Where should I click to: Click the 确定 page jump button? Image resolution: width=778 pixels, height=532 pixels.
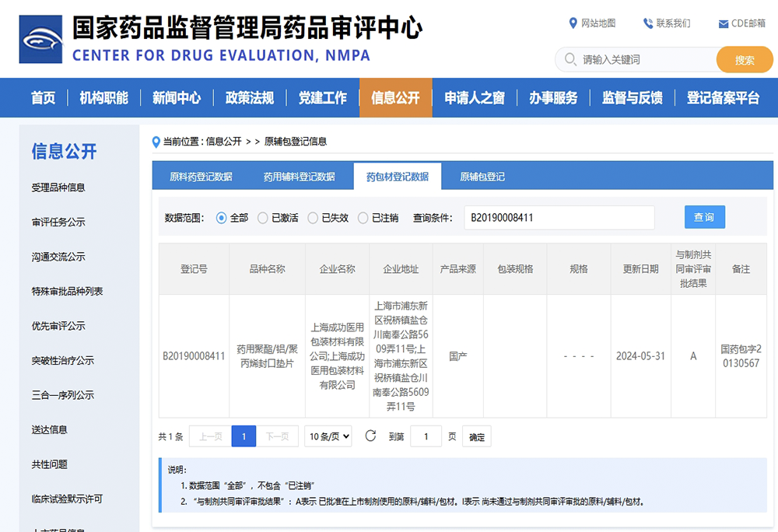point(476,437)
